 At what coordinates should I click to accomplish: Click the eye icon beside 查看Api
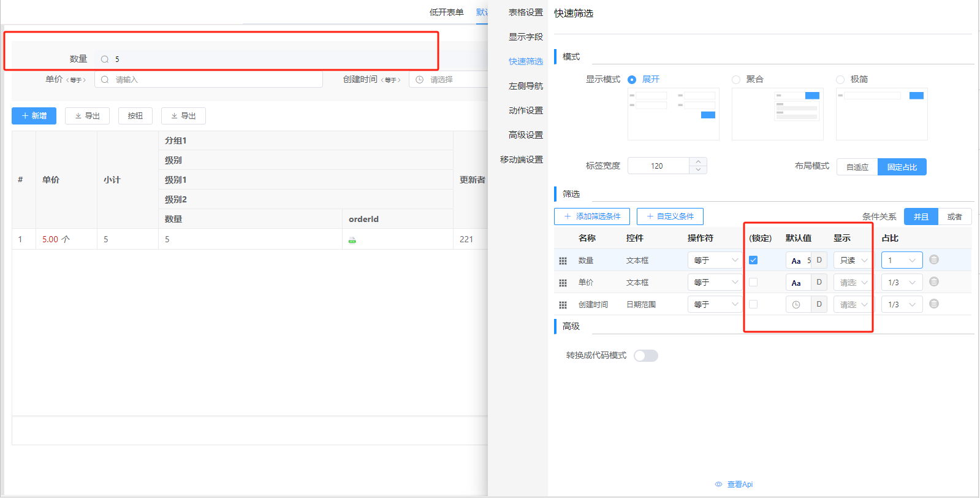point(718,485)
